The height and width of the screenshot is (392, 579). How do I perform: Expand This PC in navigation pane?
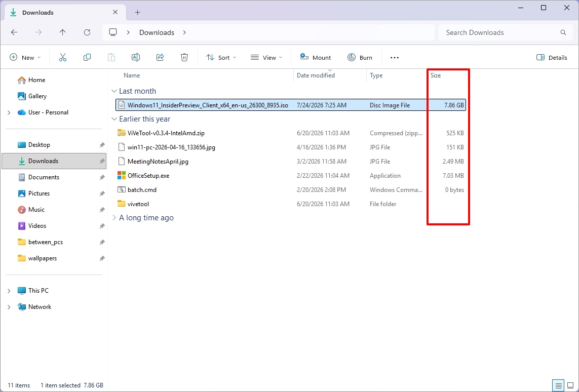[9, 291]
